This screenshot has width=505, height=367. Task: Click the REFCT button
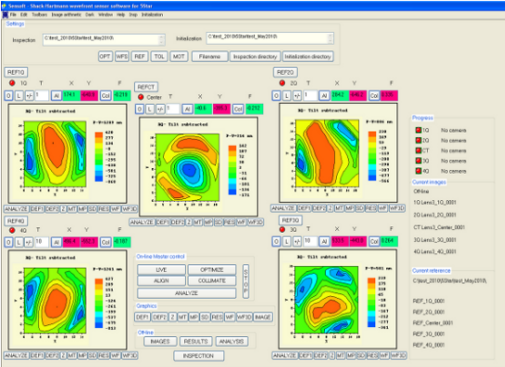(x=146, y=87)
